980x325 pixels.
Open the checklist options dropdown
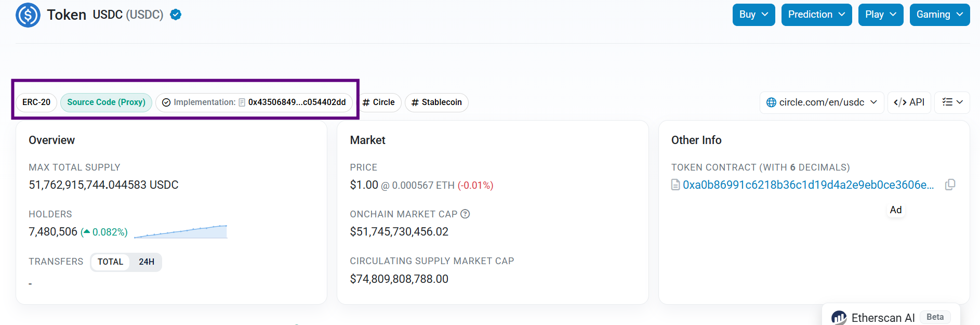pos(952,102)
